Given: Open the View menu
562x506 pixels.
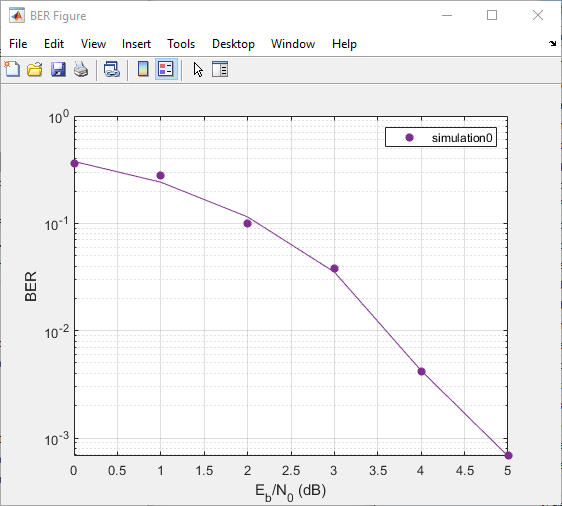Looking at the screenshot, I should [x=93, y=44].
